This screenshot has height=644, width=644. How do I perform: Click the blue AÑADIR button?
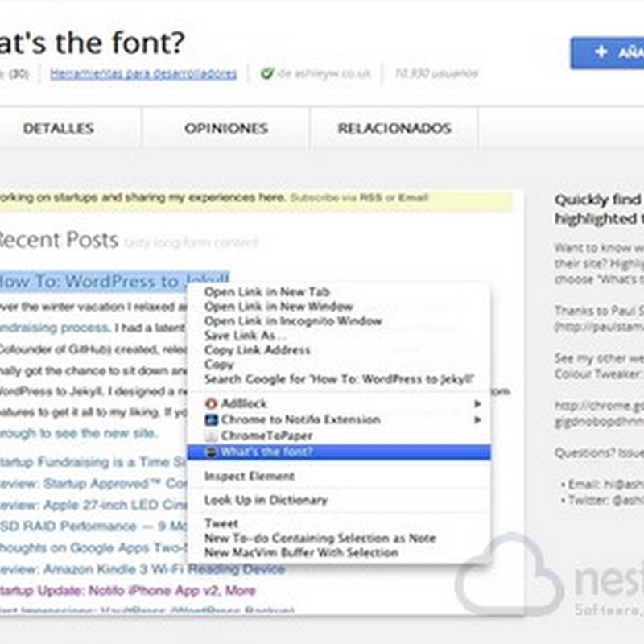coord(607,52)
